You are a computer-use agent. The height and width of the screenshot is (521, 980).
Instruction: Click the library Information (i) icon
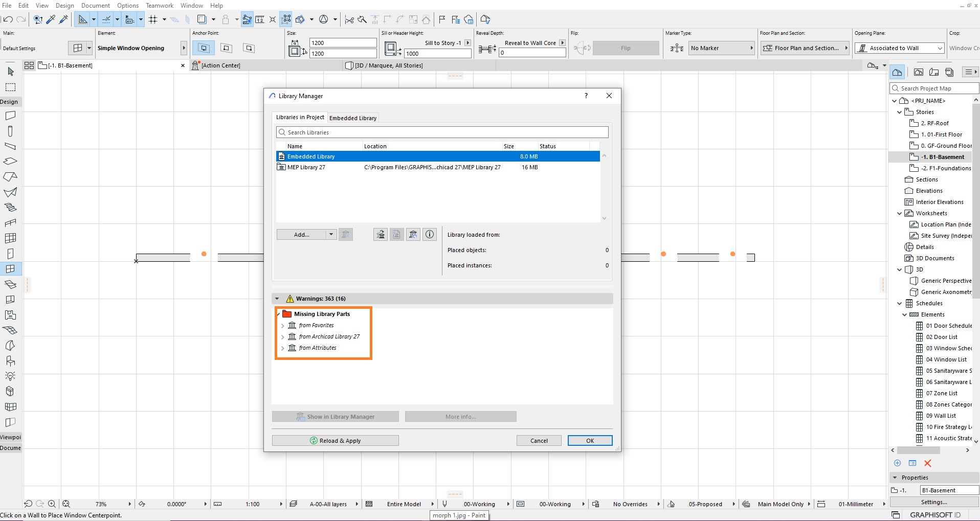point(430,235)
